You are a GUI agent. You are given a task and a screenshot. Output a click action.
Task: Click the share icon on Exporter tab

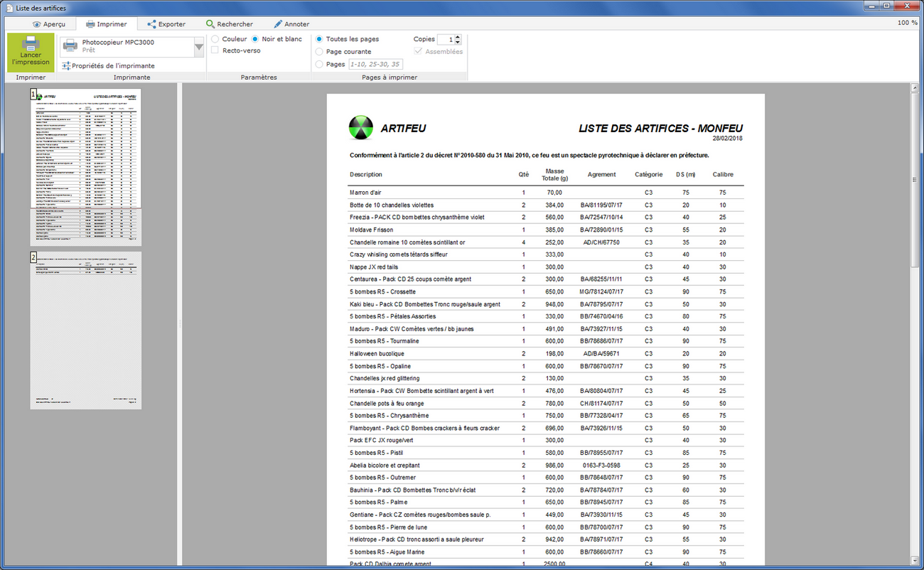click(151, 24)
